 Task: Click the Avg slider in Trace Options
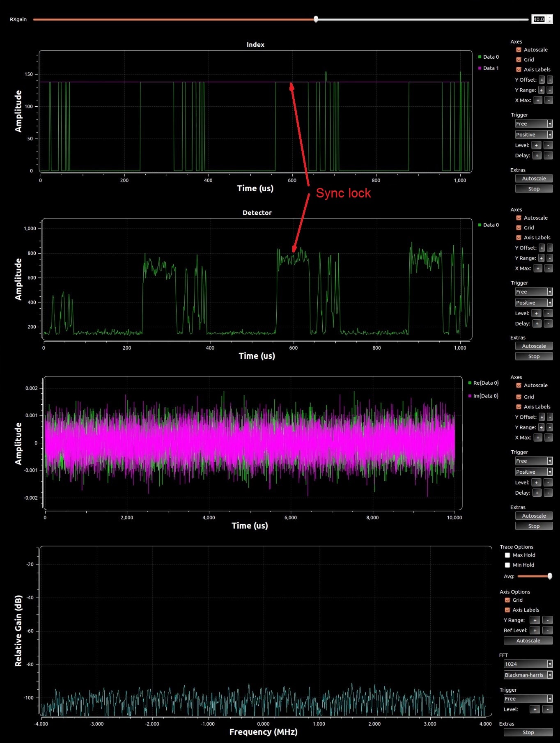pos(535,576)
